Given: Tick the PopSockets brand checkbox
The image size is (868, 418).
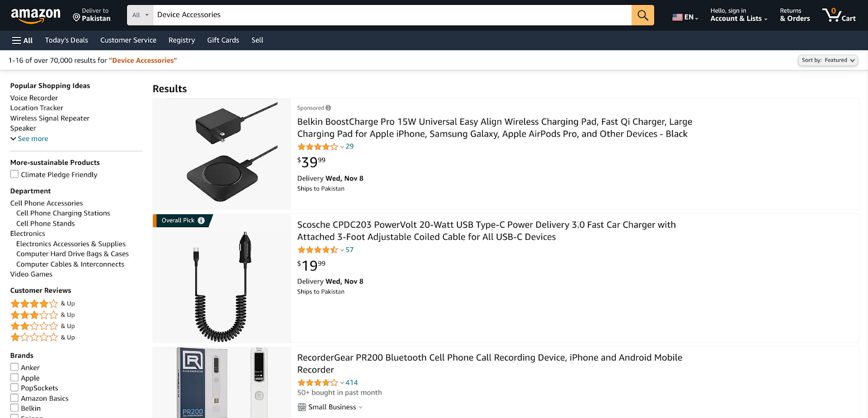Looking at the screenshot, I should click(x=15, y=388).
